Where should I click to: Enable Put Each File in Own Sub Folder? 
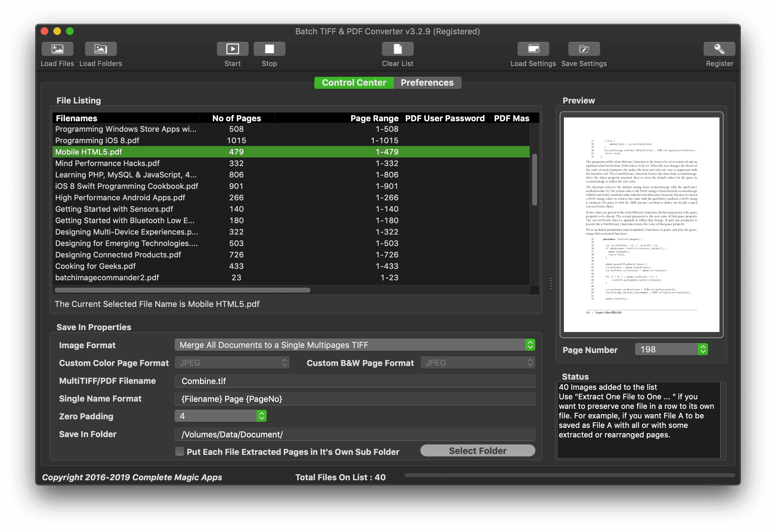[180, 451]
